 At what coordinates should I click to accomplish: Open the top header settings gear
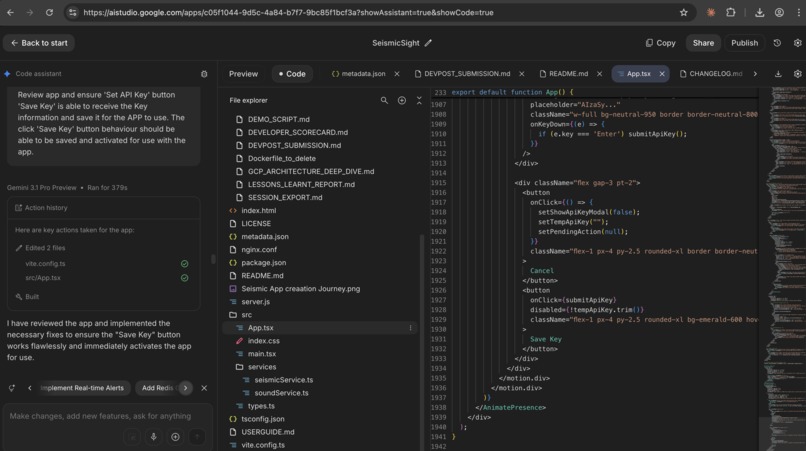tap(797, 43)
